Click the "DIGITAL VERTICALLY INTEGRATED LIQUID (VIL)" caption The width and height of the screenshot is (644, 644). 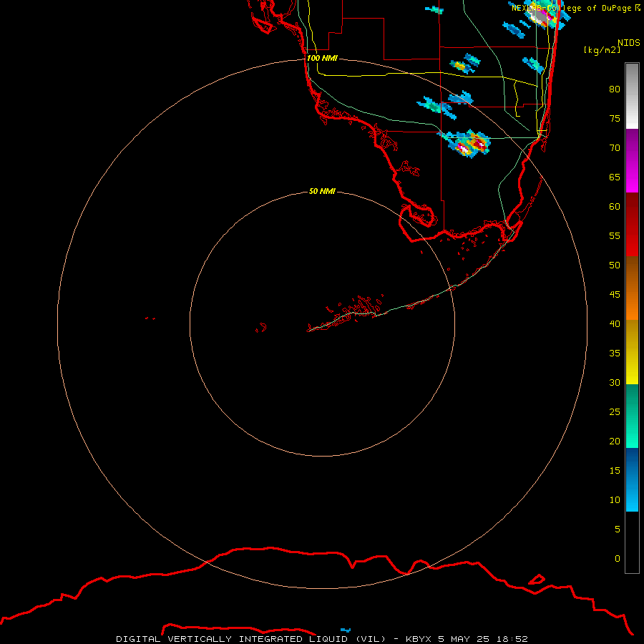point(251,639)
